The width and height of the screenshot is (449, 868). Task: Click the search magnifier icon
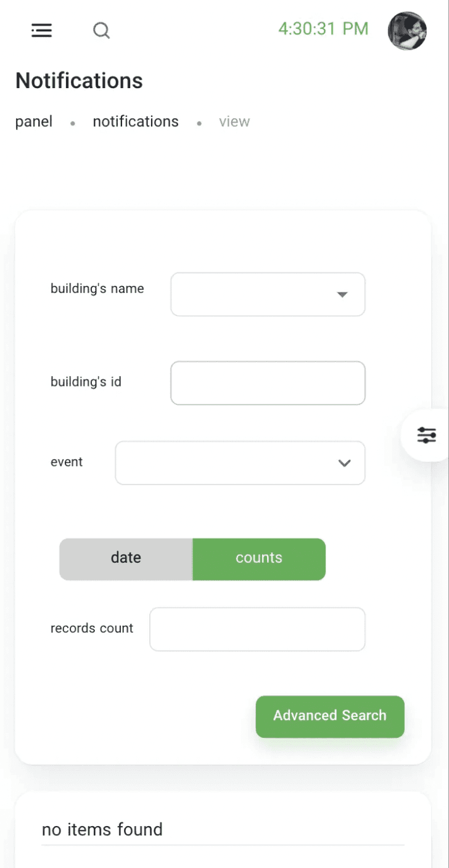101,30
